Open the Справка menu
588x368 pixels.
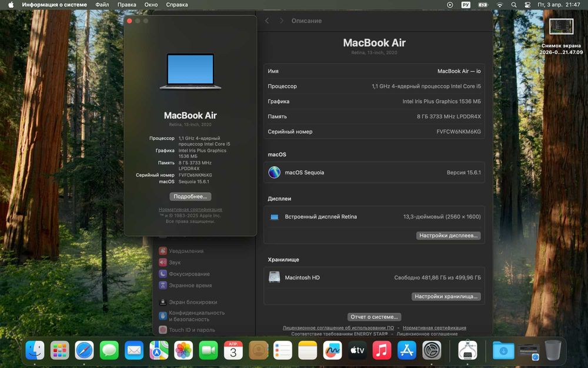pos(177,5)
